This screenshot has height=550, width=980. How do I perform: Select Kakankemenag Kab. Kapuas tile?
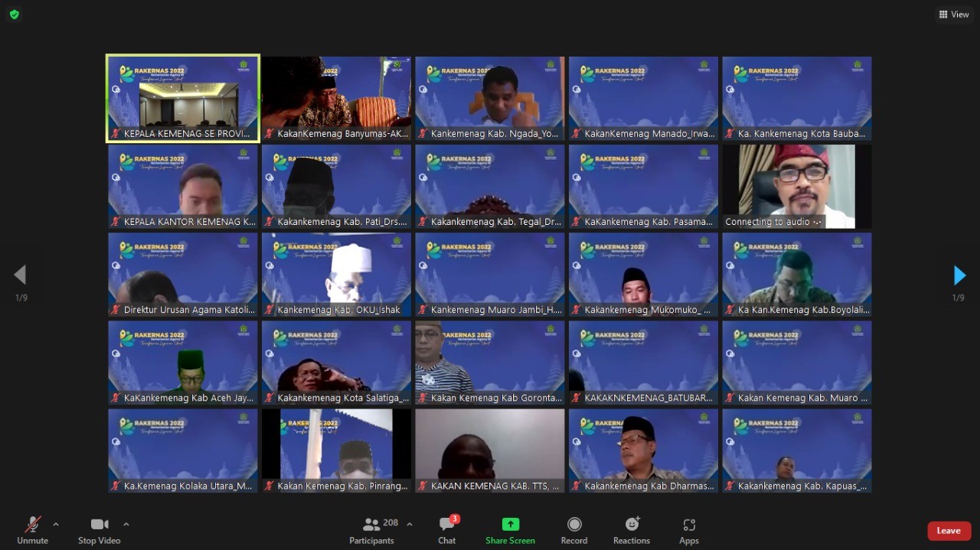(797, 451)
